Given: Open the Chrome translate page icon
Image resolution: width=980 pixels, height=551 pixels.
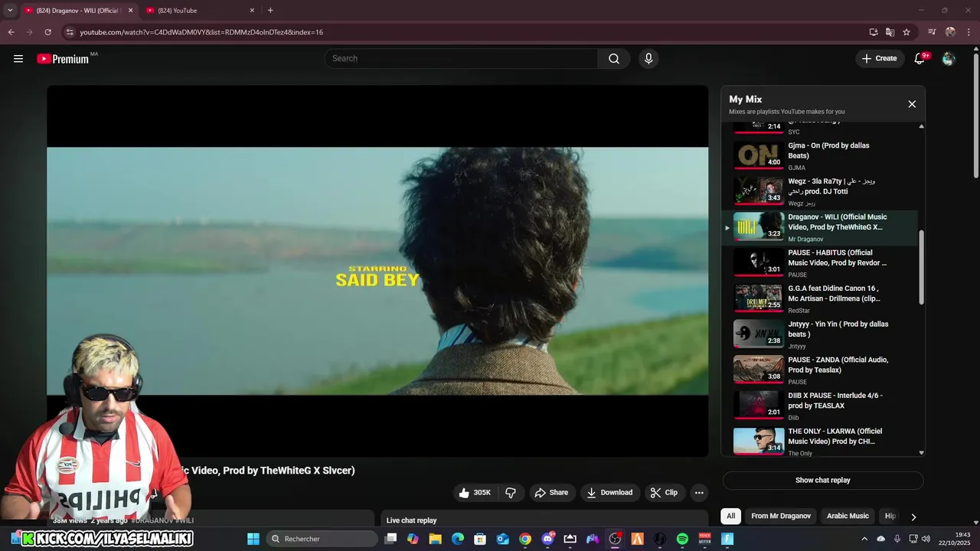Looking at the screenshot, I should coord(890,32).
